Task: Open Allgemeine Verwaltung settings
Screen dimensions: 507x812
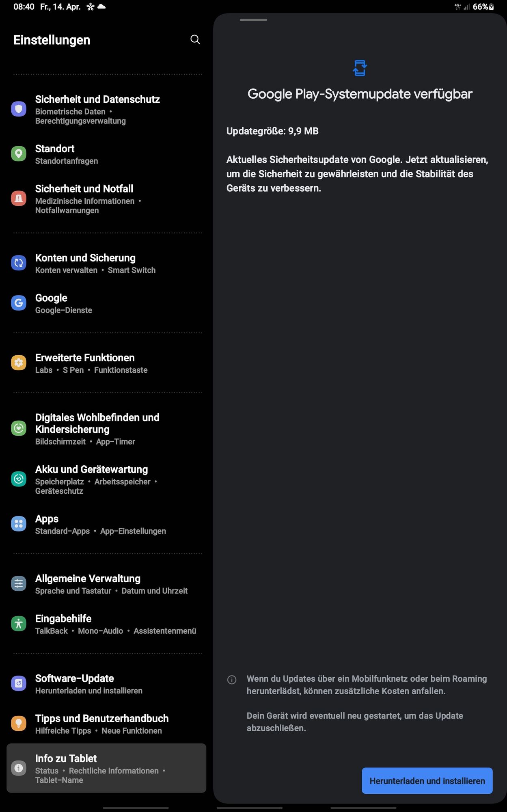Action: [106, 584]
